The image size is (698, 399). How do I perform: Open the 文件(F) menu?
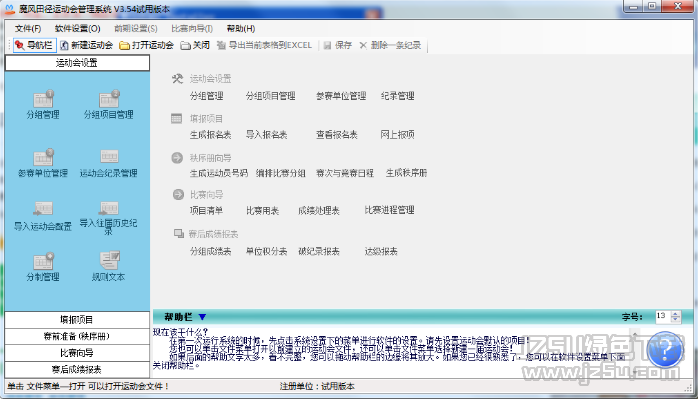pyautogui.click(x=28, y=28)
